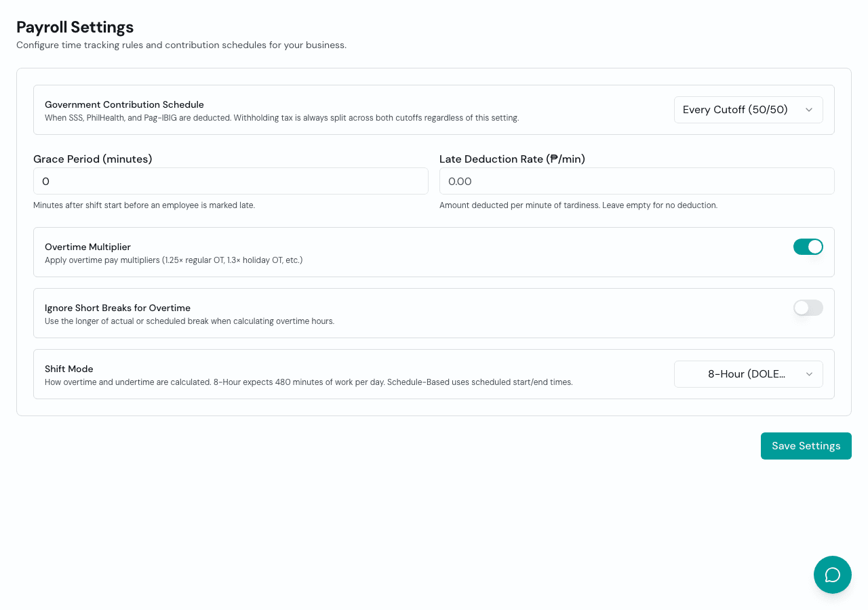The image size is (868, 610).
Task: Click the Government Contribution Schedule dropdown chevron
Action: tap(808, 110)
